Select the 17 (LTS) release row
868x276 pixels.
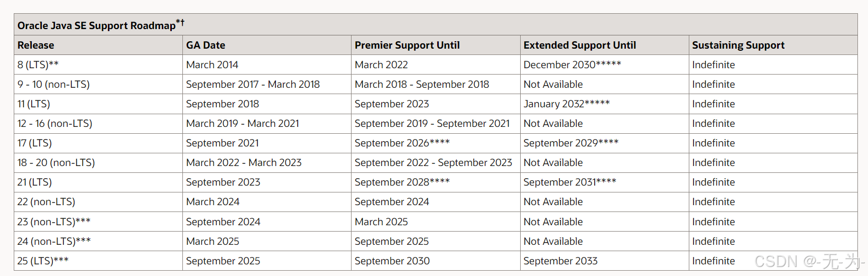point(436,143)
